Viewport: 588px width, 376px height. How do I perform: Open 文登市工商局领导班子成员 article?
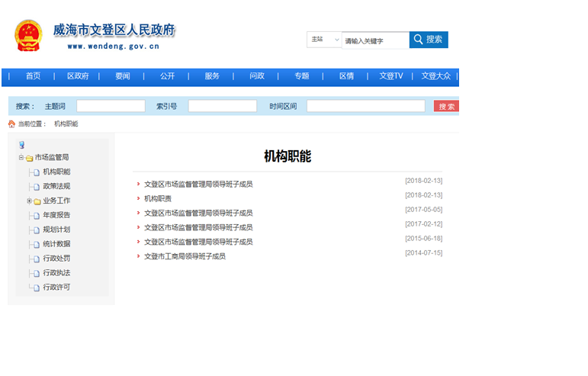185,256
